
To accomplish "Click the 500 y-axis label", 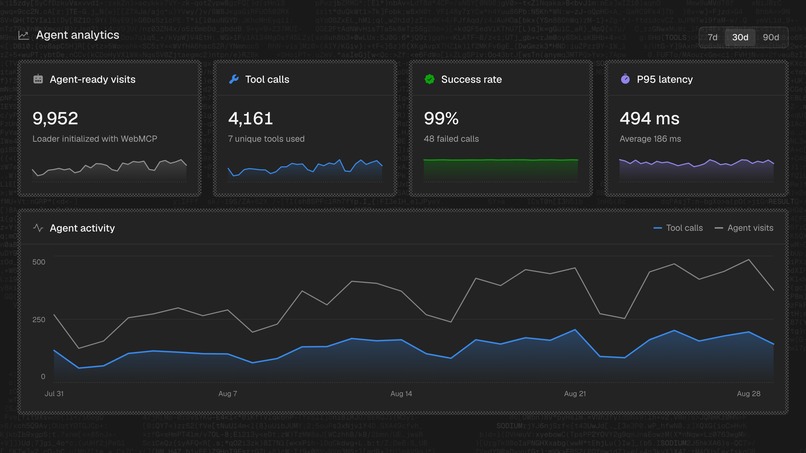I will (x=39, y=262).
